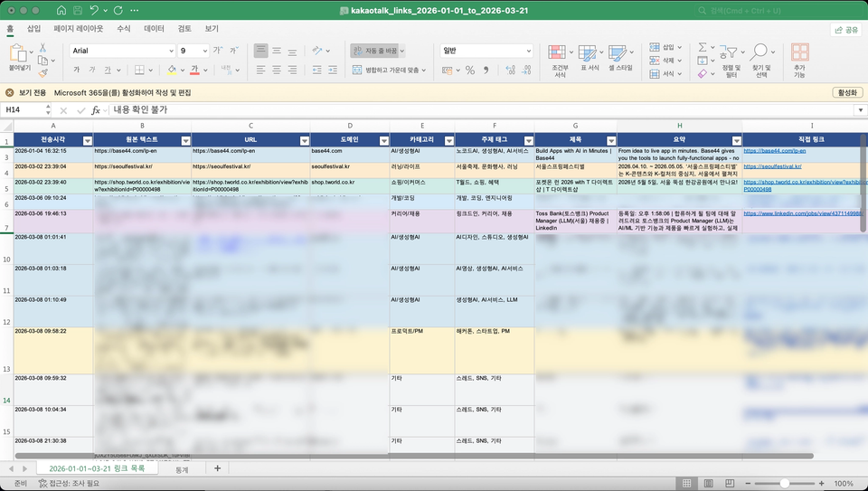Align text left
The width and height of the screenshot is (868, 491).
point(260,70)
